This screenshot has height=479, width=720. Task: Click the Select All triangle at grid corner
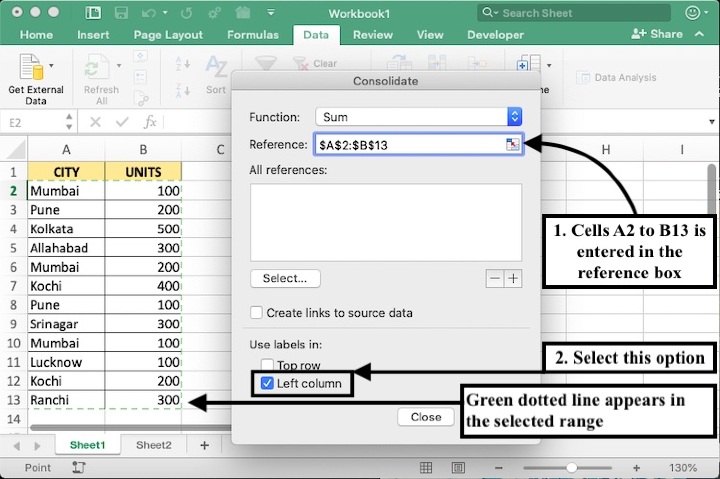pyautogui.click(x=15, y=150)
